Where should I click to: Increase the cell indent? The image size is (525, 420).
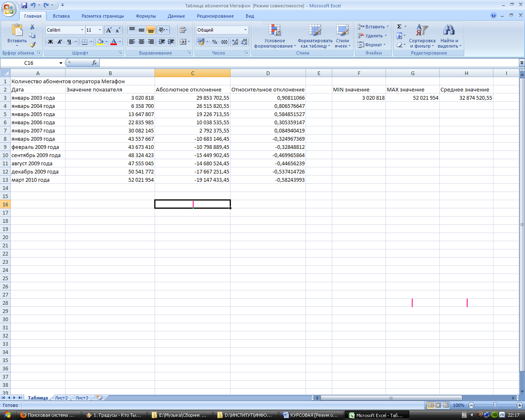pos(171,42)
